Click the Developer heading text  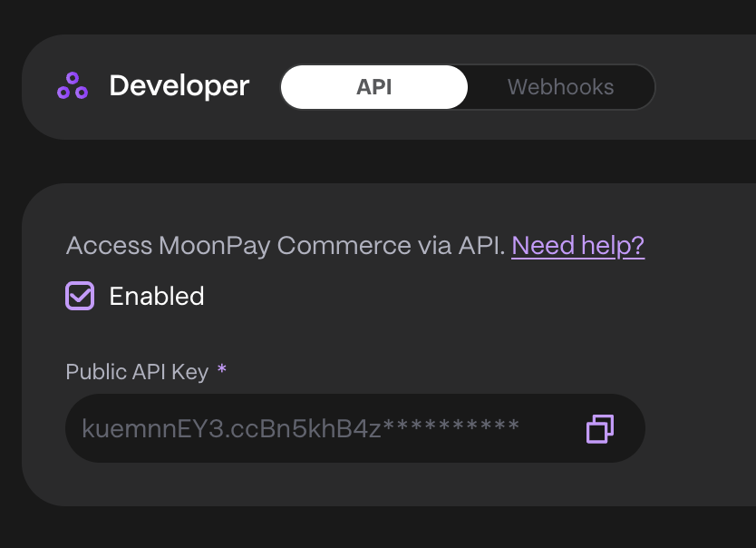click(x=179, y=86)
